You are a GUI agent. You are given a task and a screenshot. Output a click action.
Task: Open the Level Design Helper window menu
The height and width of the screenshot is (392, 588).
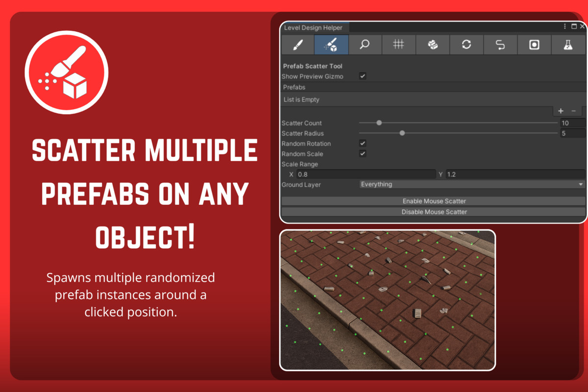[564, 27]
